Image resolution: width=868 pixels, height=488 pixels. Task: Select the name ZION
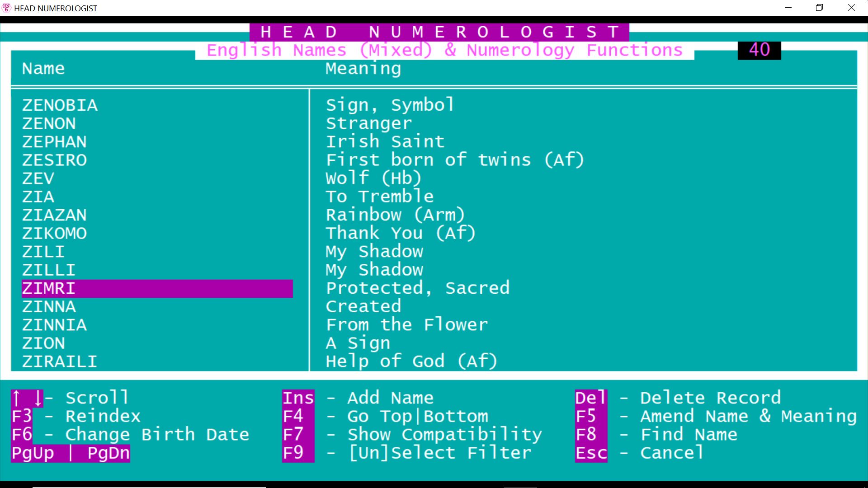pyautogui.click(x=43, y=343)
